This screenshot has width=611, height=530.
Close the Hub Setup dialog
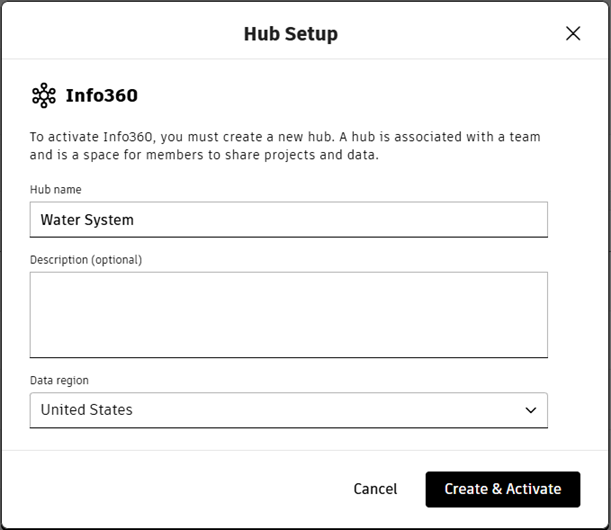573,33
